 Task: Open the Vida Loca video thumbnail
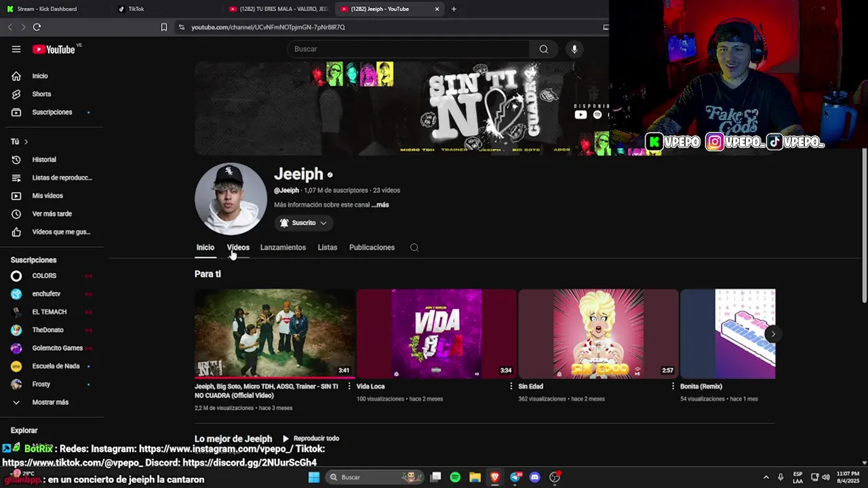pos(437,333)
